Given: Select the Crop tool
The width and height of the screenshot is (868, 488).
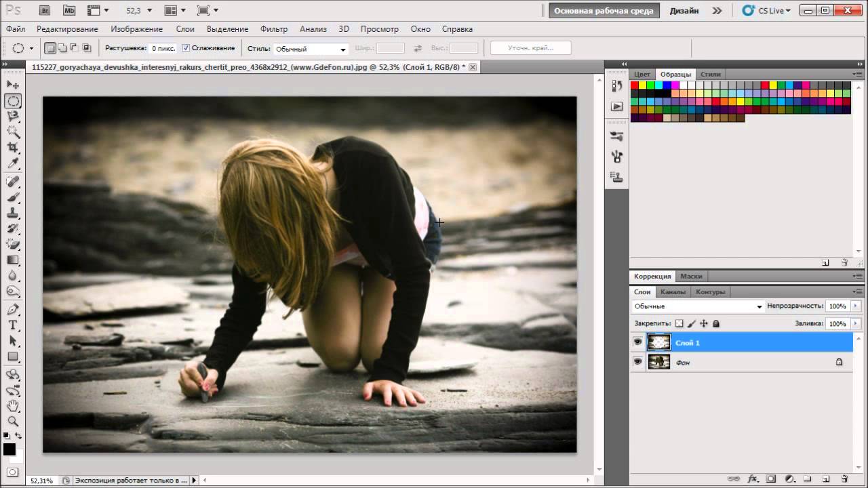Looking at the screenshot, I should [13, 148].
